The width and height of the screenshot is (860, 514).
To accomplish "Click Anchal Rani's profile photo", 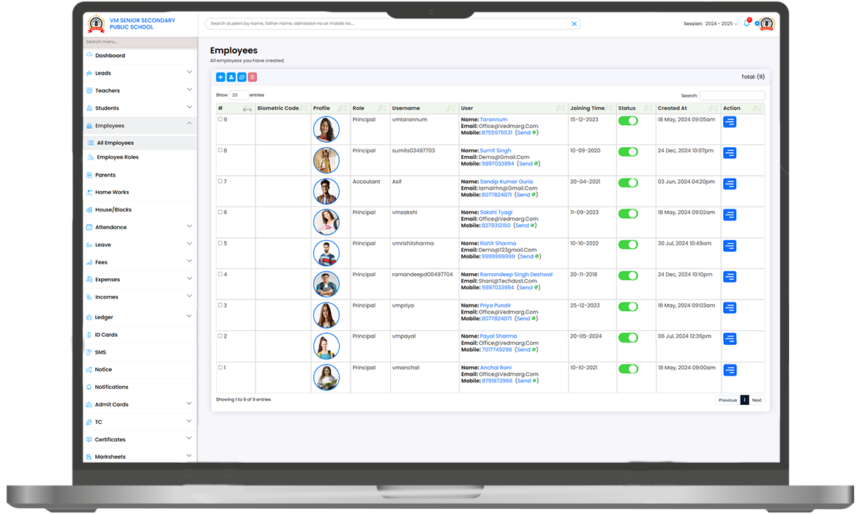I will pyautogui.click(x=326, y=377).
